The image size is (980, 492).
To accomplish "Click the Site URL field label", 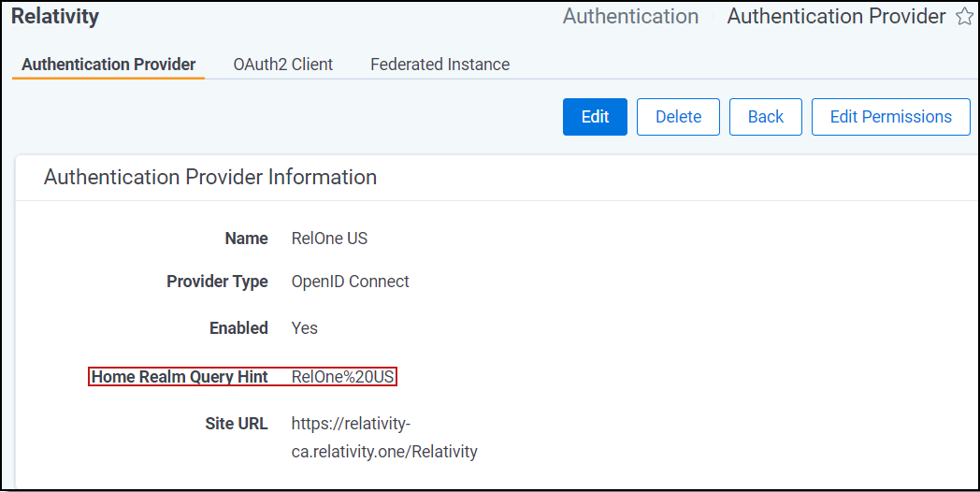I will click(x=237, y=424).
